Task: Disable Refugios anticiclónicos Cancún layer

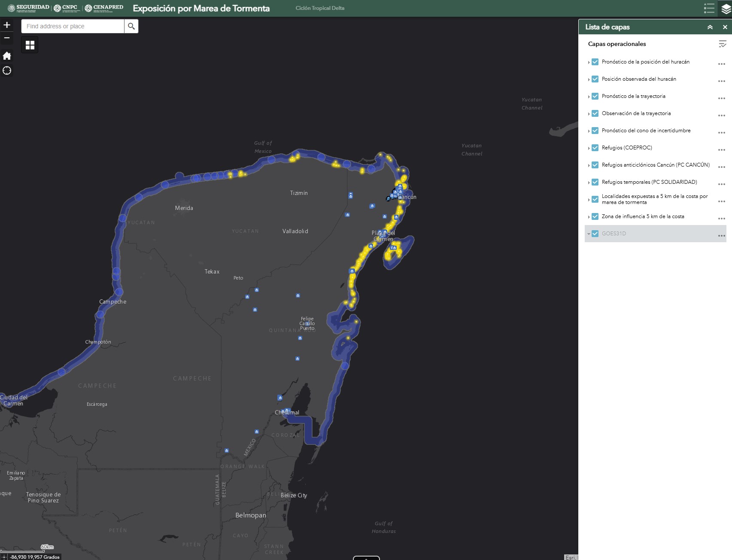Action: click(x=595, y=165)
